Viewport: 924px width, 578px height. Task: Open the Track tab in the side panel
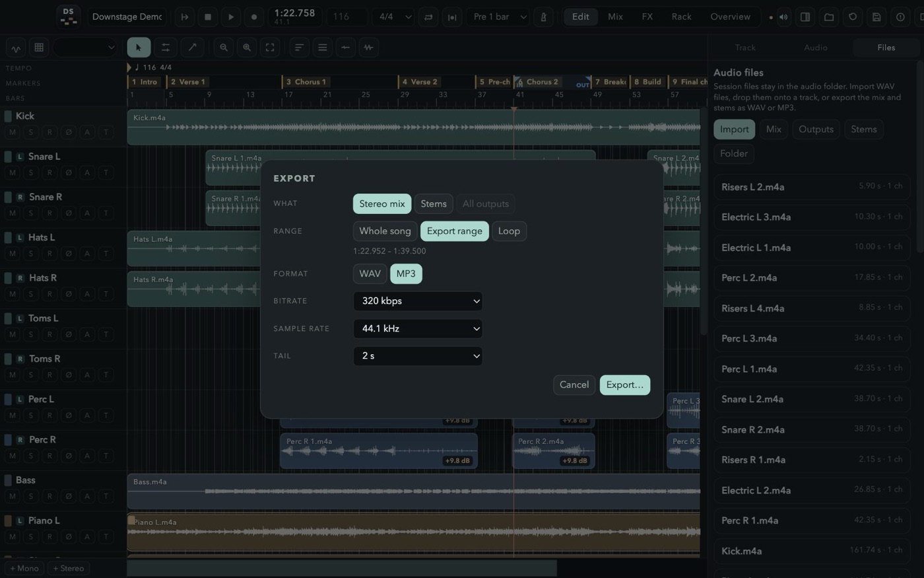tap(745, 48)
